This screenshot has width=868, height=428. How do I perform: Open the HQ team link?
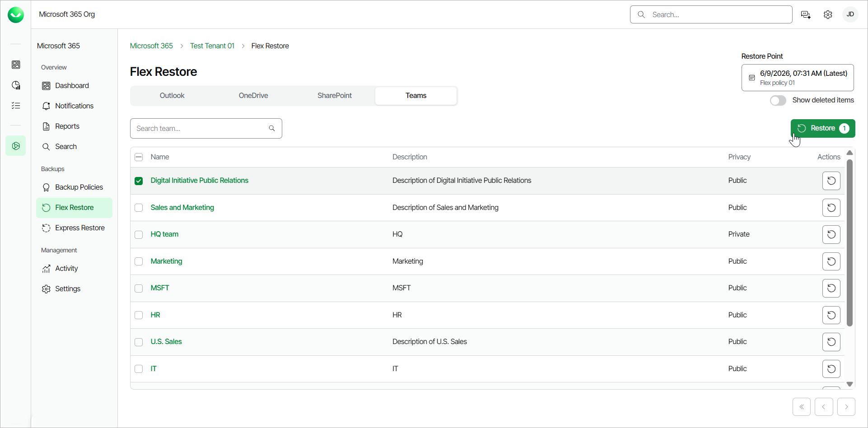[164, 234]
